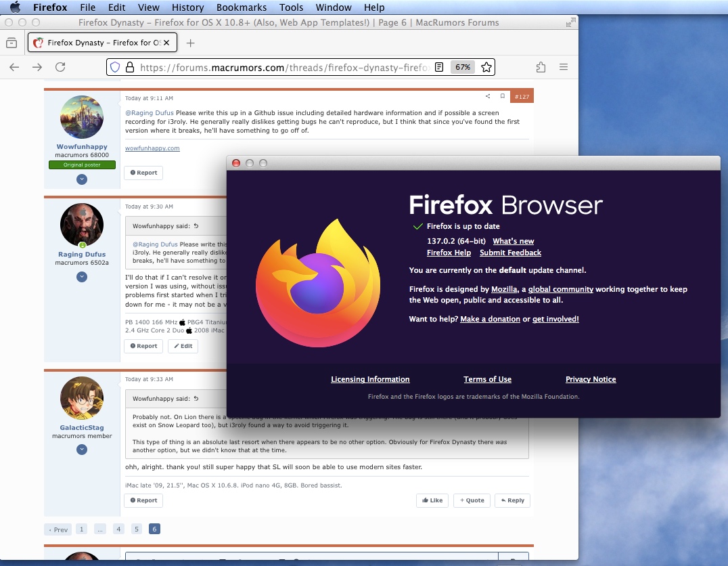Like GalacticStag's post
The height and width of the screenshot is (566, 728).
tap(432, 500)
